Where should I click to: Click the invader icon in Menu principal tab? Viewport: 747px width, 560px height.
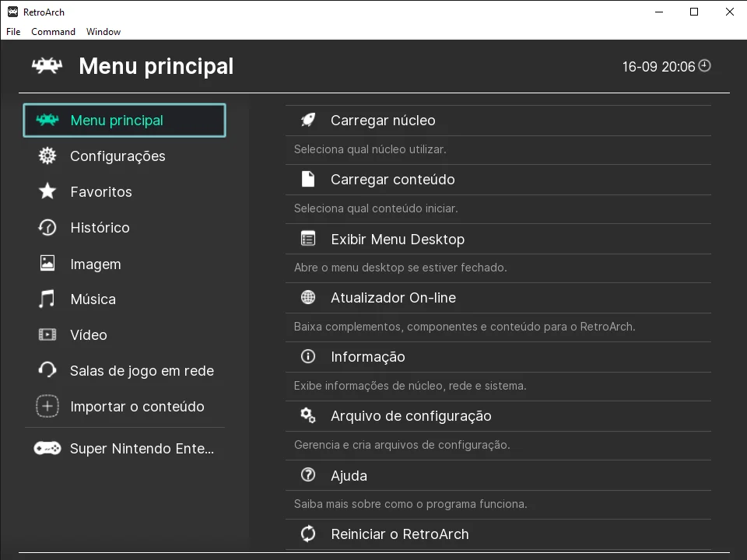point(47,120)
